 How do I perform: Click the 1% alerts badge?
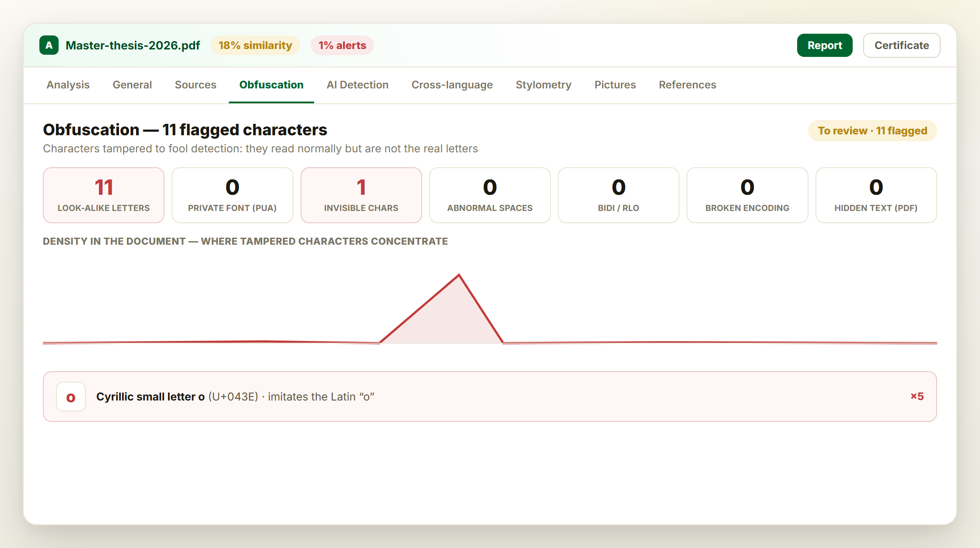click(x=342, y=46)
